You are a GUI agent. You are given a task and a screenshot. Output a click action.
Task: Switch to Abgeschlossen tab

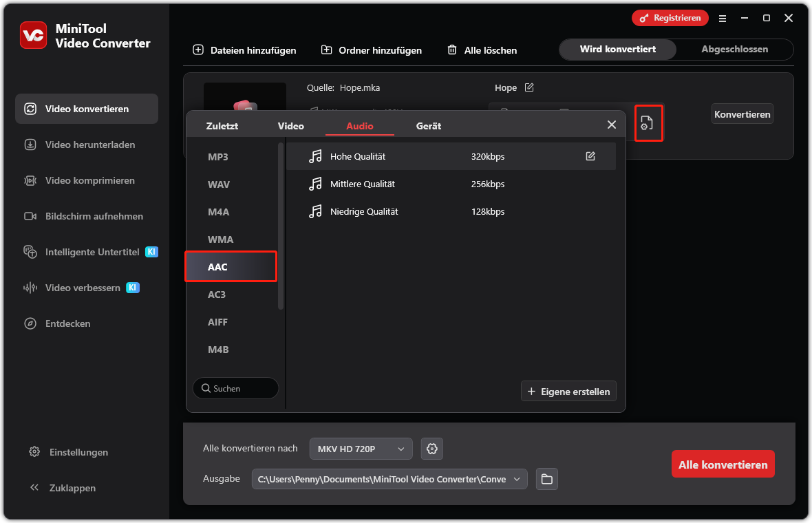[x=734, y=49]
